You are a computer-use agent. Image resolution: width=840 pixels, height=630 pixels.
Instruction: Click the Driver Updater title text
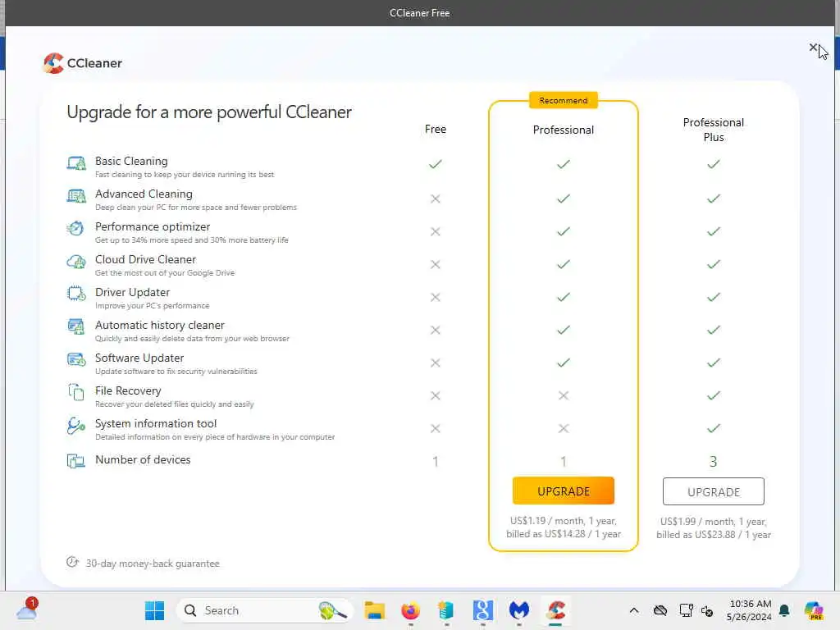132,292
